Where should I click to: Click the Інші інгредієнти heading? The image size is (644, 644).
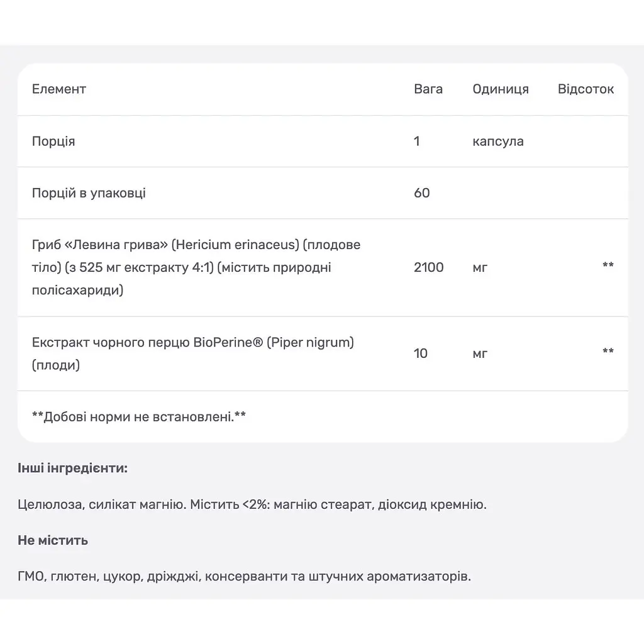click(x=73, y=468)
